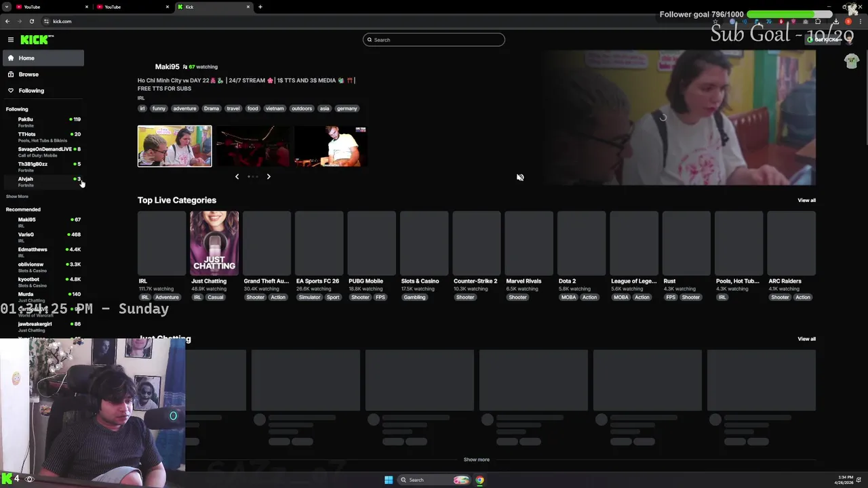Image resolution: width=868 pixels, height=488 pixels.
Task: Open Chrome from the taskbar
Action: pyautogui.click(x=479, y=480)
